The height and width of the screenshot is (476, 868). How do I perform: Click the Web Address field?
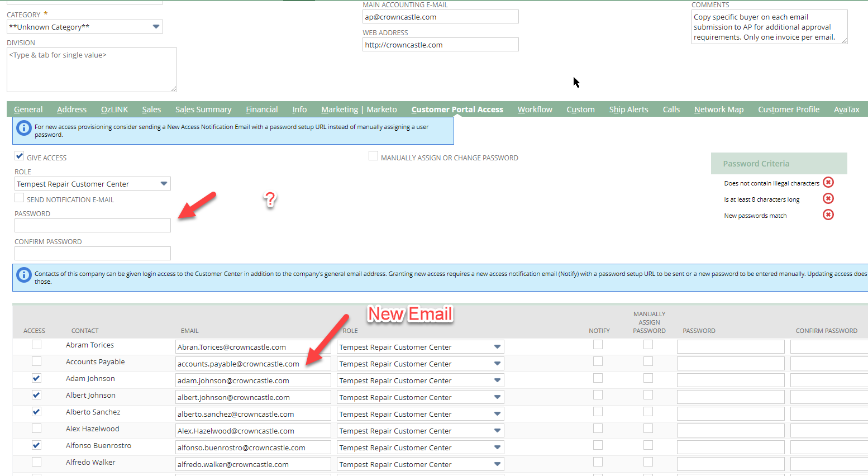[441, 45]
